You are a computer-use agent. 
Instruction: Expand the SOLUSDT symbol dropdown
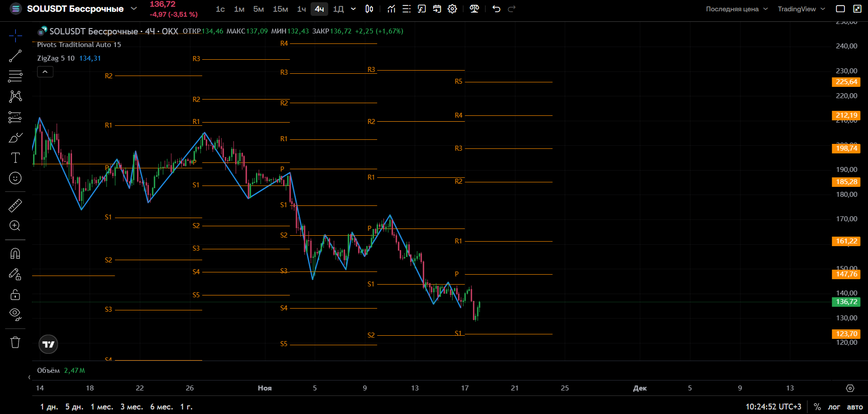tap(134, 9)
